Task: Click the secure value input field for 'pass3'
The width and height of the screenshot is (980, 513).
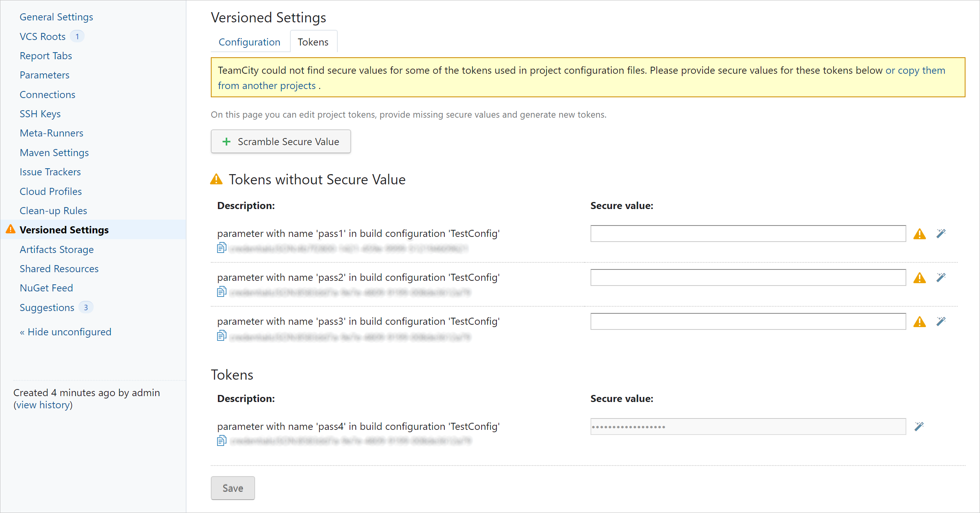Action: click(748, 322)
